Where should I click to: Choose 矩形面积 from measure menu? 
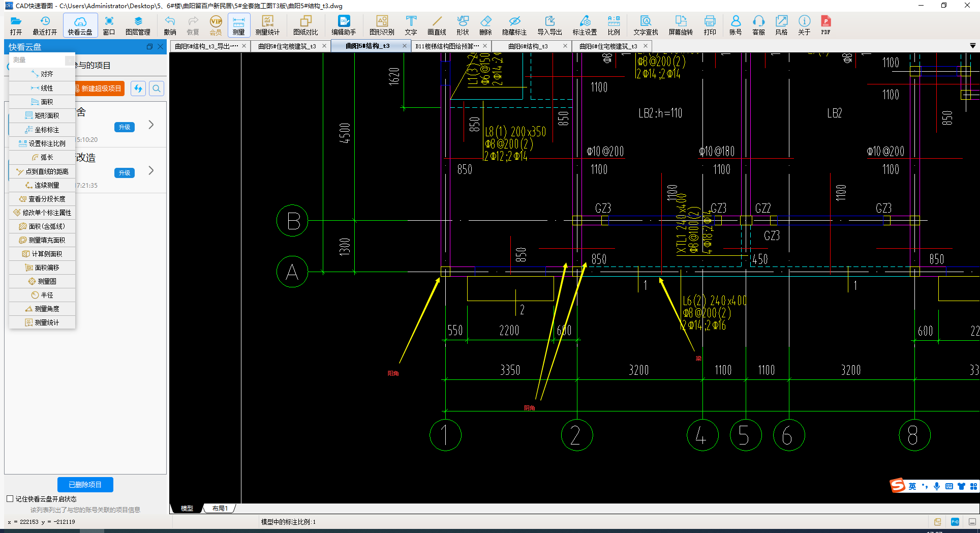pyautogui.click(x=42, y=115)
